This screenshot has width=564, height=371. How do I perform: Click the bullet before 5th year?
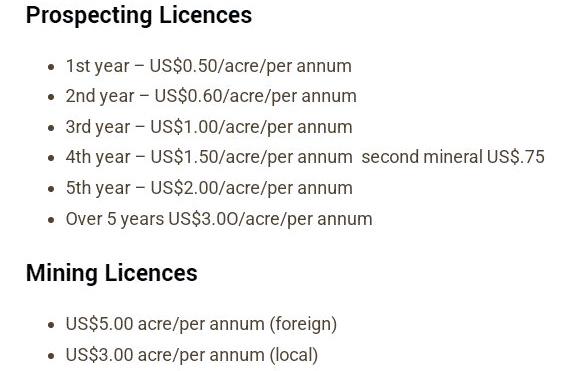51,189
